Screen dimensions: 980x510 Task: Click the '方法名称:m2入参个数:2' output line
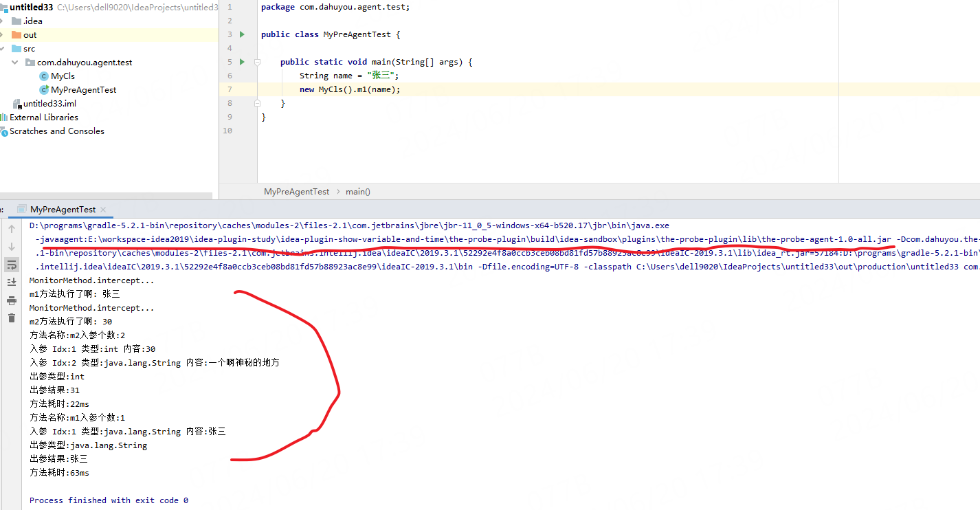point(77,335)
